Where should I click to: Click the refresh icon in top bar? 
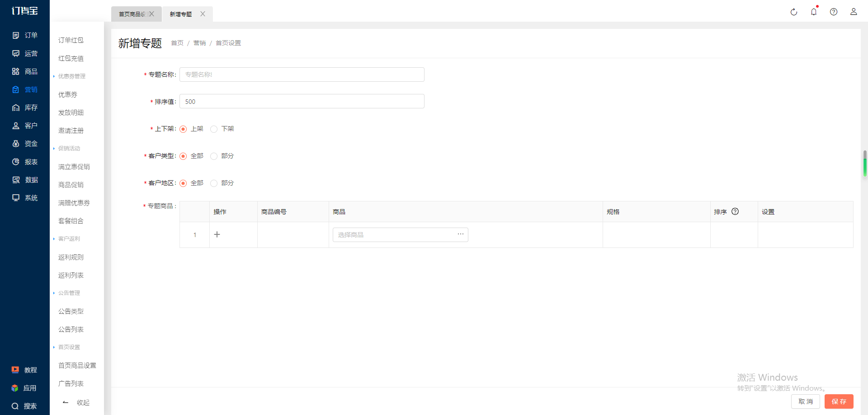(794, 12)
